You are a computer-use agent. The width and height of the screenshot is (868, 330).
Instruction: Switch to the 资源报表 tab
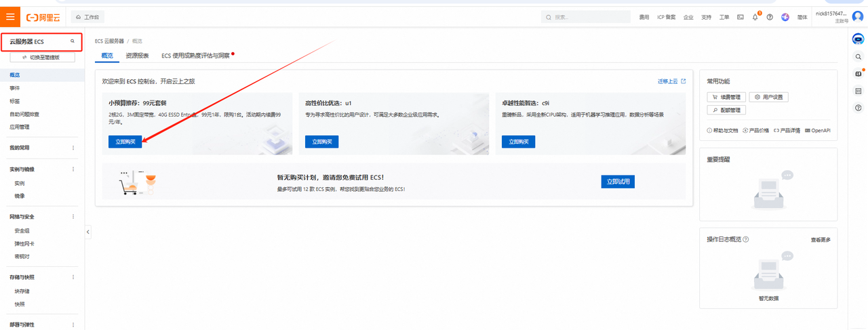[x=137, y=56]
